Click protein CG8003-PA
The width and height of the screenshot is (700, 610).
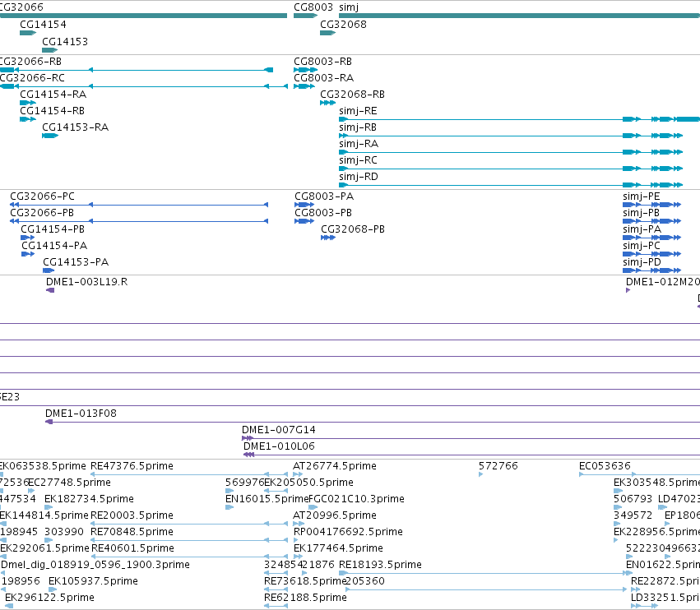(323, 196)
